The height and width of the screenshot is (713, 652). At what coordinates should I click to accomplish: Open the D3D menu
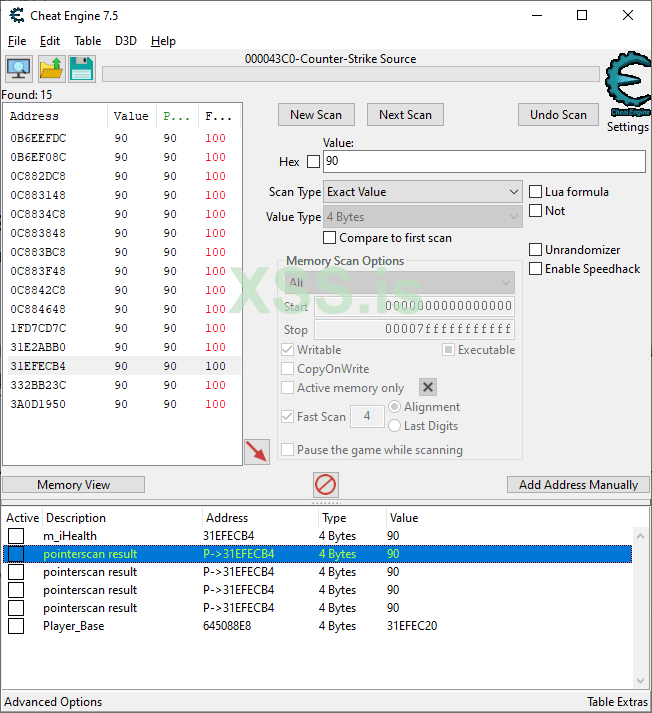[x=125, y=41]
